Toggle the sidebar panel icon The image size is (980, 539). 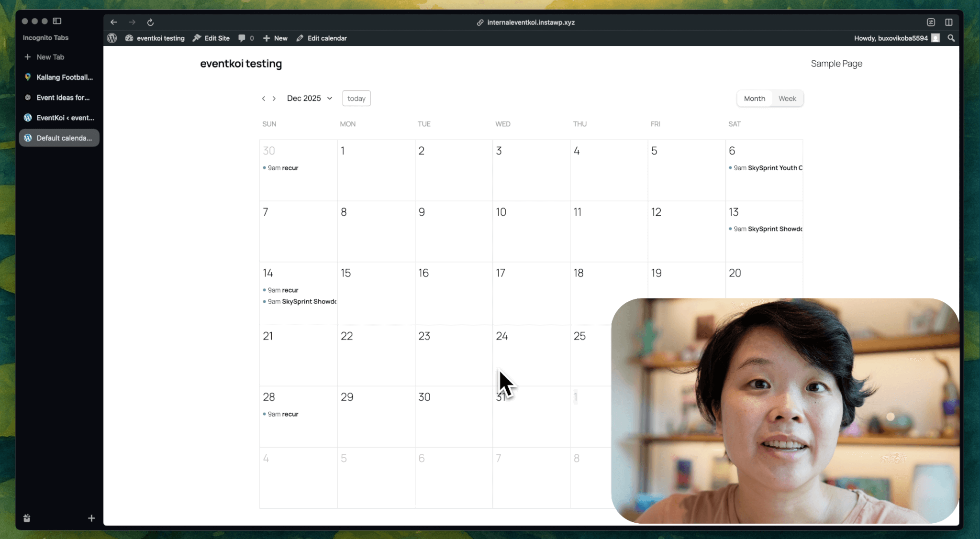click(x=57, y=21)
